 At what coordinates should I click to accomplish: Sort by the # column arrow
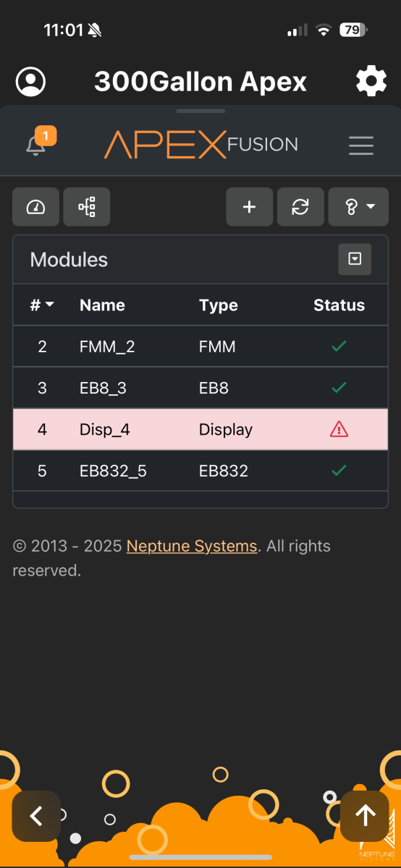(x=42, y=305)
